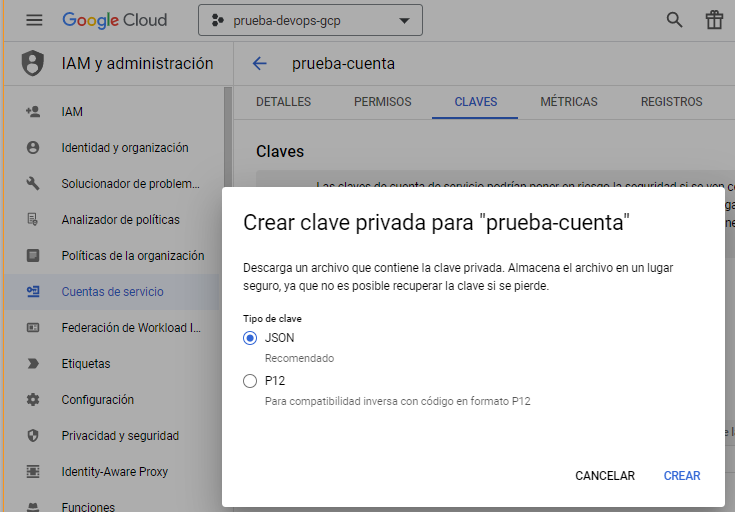Open the prueba-devops-gcp project selector
Image resolution: width=735 pixels, height=512 pixels.
pos(310,20)
